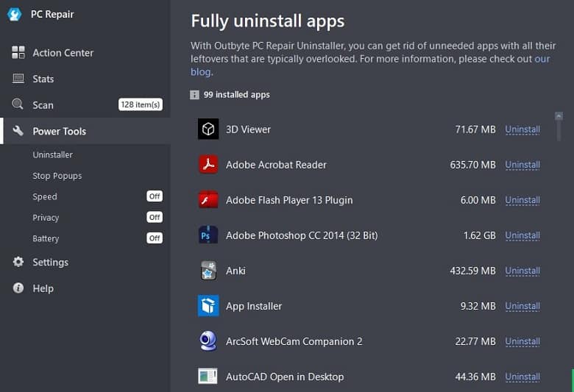Select the Adobe Acrobat Reader app icon
This screenshot has width=574, height=392.
point(208,164)
